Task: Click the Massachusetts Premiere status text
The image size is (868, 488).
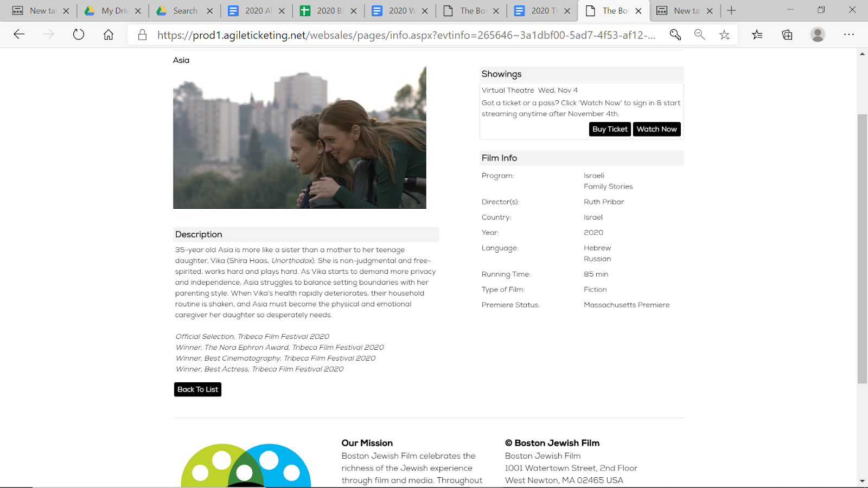Action: click(x=627, y=305)
